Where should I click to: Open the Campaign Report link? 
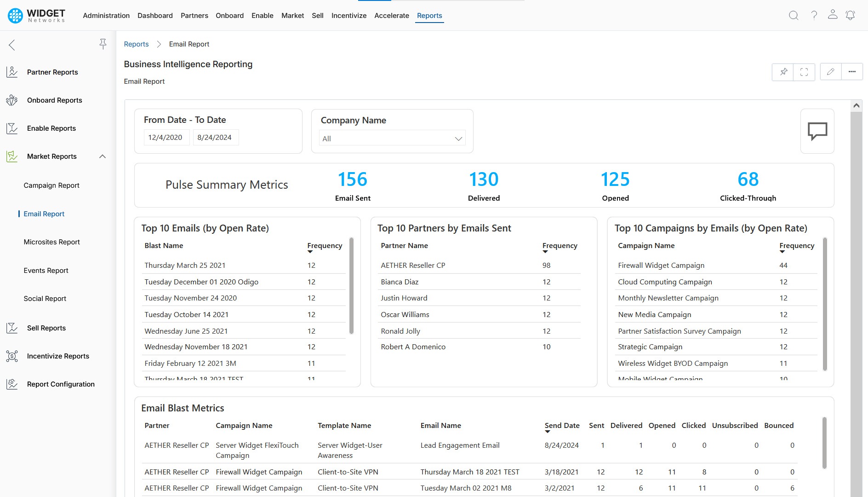pos(51,185)
